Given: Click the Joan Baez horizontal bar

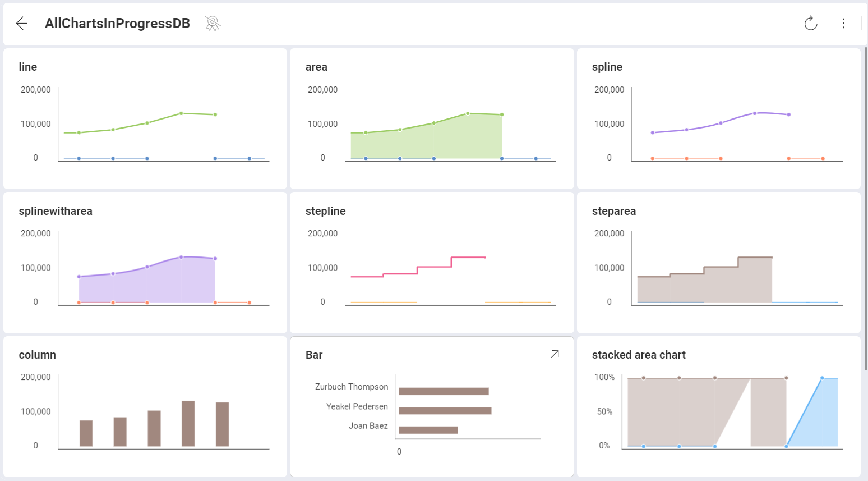Looking at the screenshot, I should pyautogui.click(x=428, y=430).
